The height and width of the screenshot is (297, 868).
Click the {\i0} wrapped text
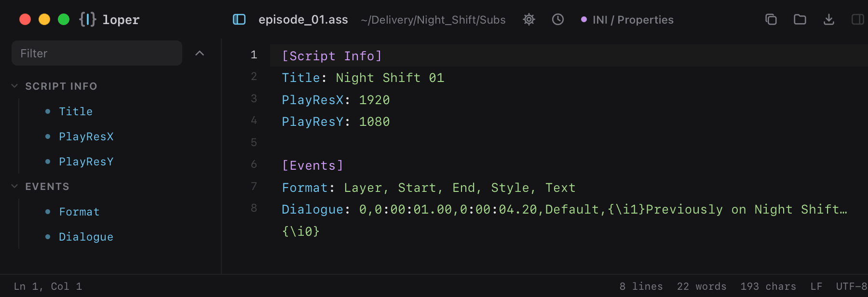point(301,231)
